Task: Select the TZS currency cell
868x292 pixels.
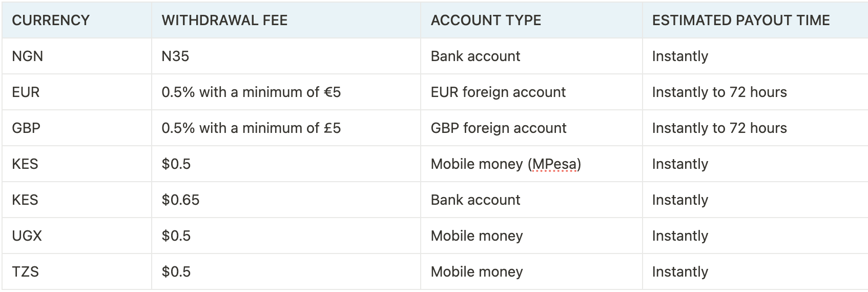Action: pos(77,271)
